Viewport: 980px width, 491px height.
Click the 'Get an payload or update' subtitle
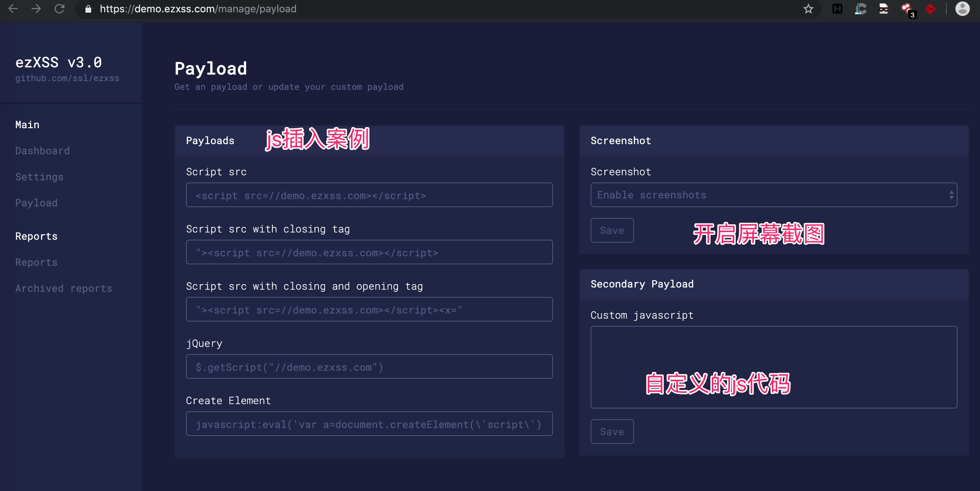[289, 87]
